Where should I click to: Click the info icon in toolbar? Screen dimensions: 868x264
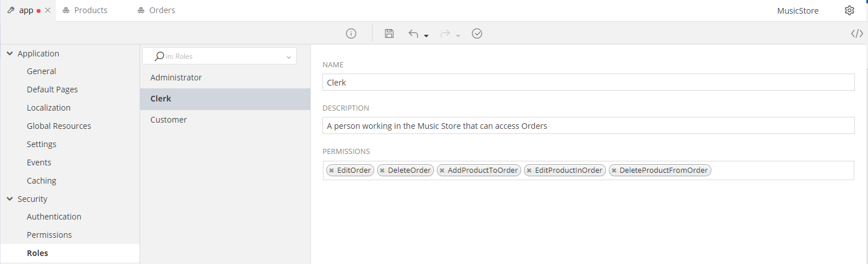pos(351,34)
